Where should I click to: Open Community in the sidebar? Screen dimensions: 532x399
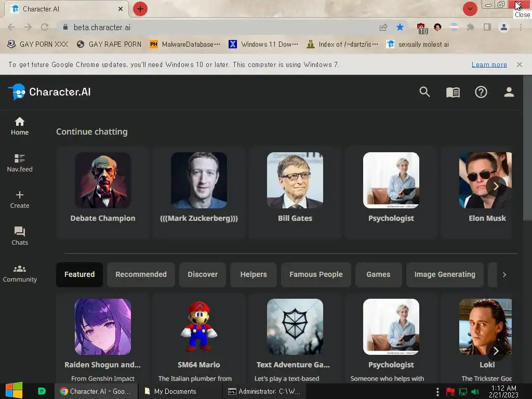point(20,273)
